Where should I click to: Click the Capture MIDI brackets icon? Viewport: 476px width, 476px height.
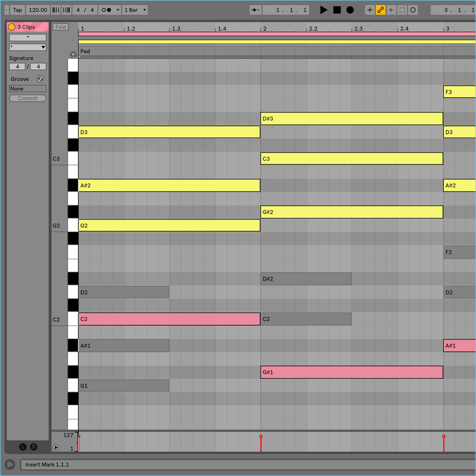(x=402, y=10)
